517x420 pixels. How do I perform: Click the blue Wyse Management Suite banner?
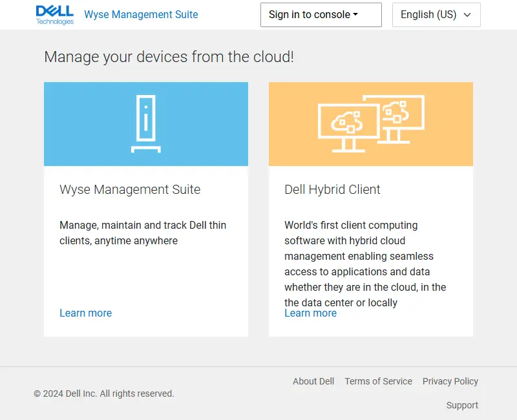point(146,124)
